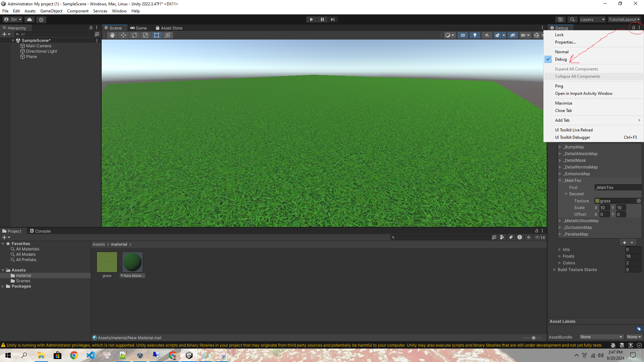The height and width of the screenshot is (362, 644).
Task: Select the Move tool
Action: click(x=123, y=35)
